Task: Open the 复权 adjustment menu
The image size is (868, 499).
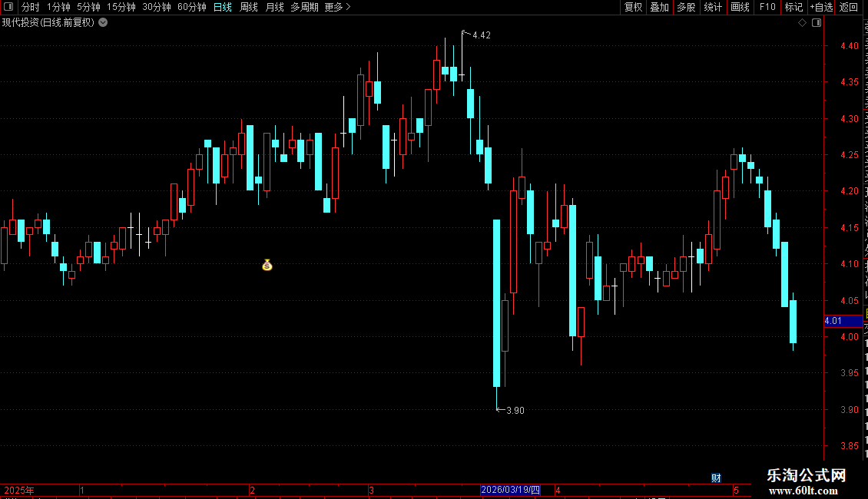Action: [x=633, y=7]
